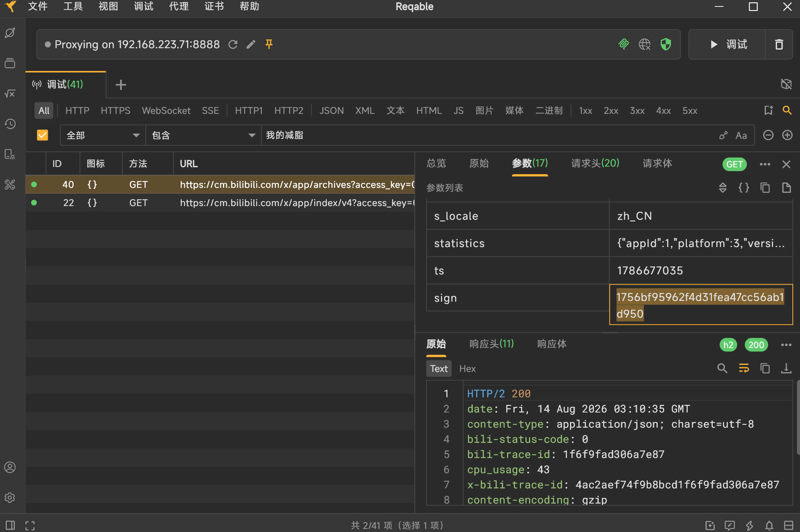Open the device rewrite sidebar icon
800x532 pixels.
10,154
